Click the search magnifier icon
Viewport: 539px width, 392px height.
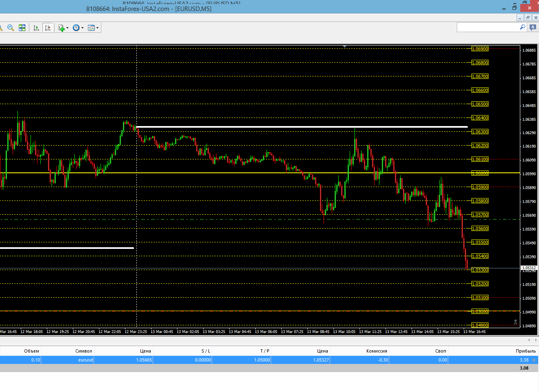coord(523,27)
